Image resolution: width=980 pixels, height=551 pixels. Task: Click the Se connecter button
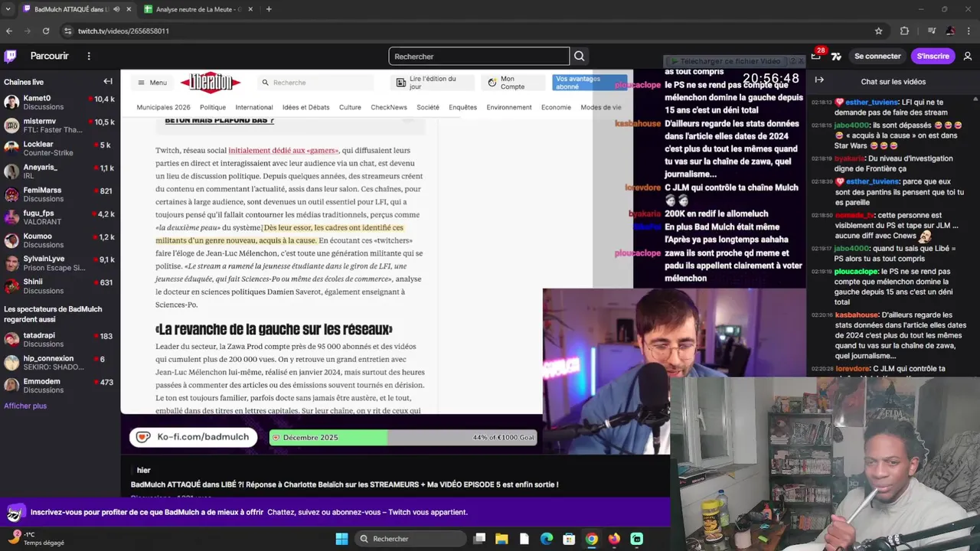[x=877, y=56]
